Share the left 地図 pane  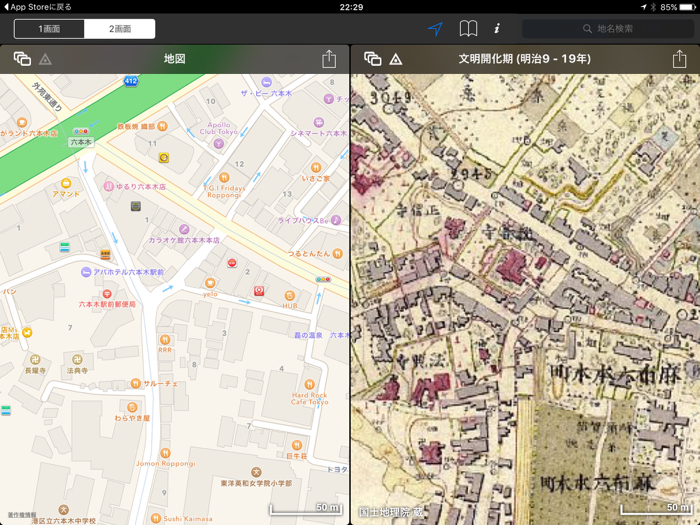click(x=329, y=59)
